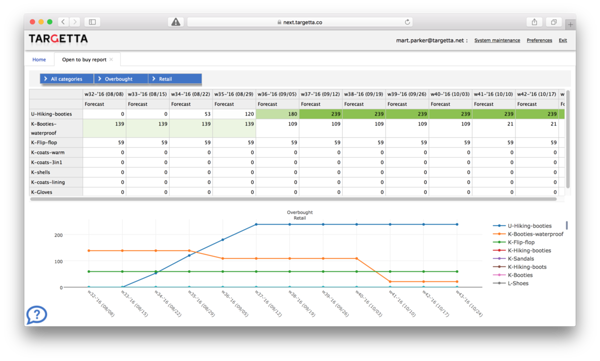The width and height of the screenshot is (600, 361).
Task: Click the table horizontal scrollbar
Action: (x=293, y=199)
